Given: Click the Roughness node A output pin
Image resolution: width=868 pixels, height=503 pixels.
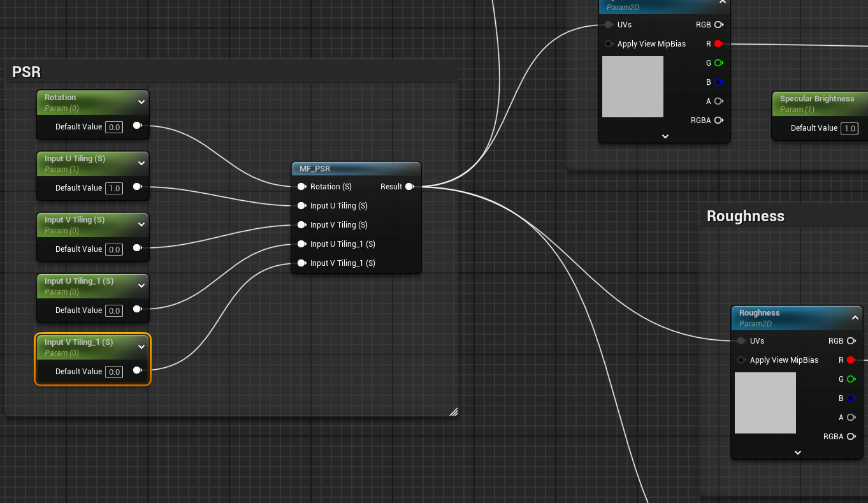Looking at the screenshot, I should point(851,418).
